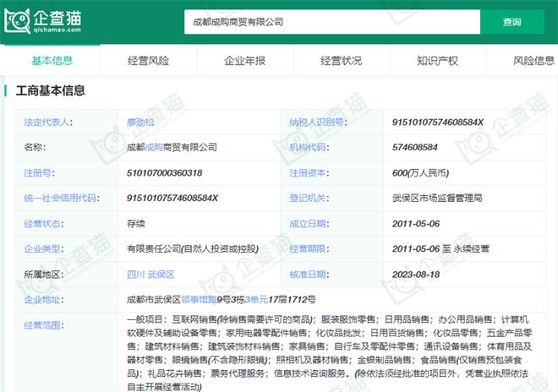Focus the company name search field

(332, 22)
